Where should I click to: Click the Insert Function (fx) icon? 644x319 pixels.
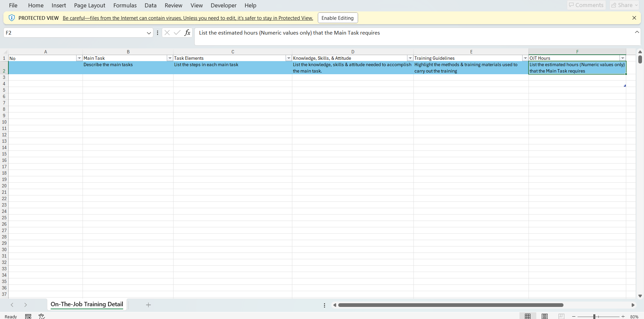[x=188, y=33]
